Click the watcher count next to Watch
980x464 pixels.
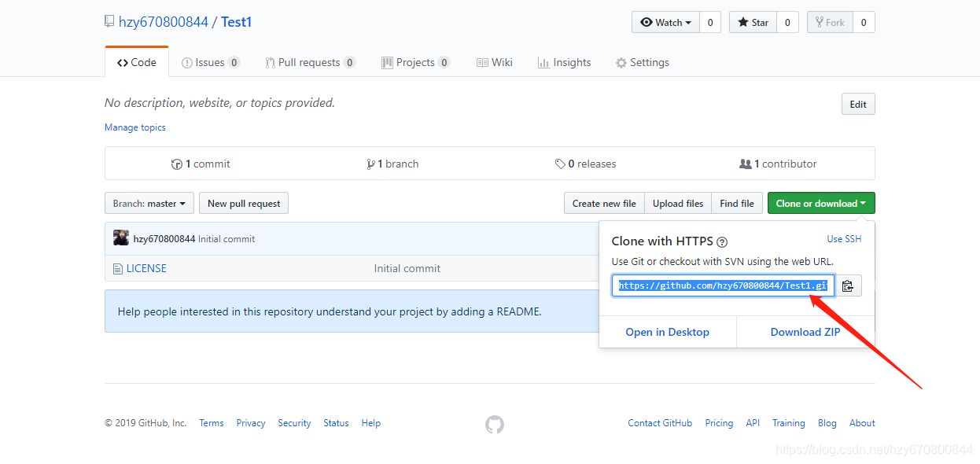coord(710,23)
